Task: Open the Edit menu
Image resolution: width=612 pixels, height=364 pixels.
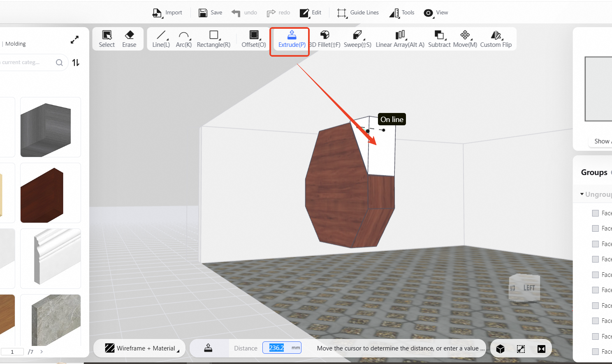Action: 311,13
